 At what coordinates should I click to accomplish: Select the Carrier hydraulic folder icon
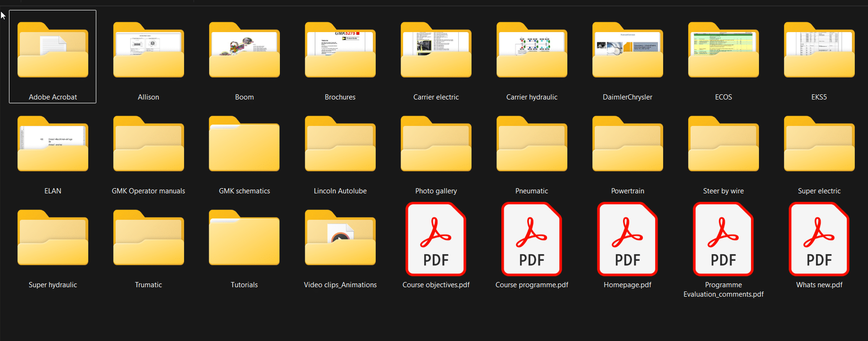point(532,50)
